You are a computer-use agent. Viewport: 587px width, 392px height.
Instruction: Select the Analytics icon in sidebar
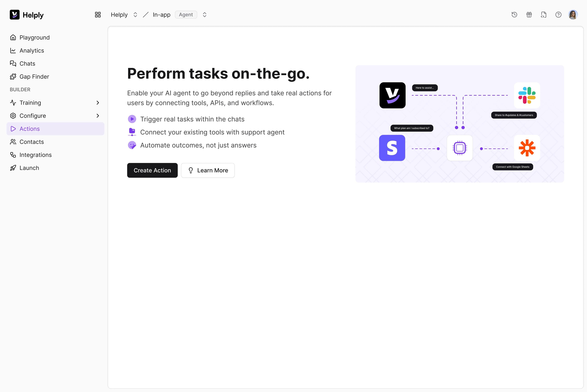click(13, 50)
